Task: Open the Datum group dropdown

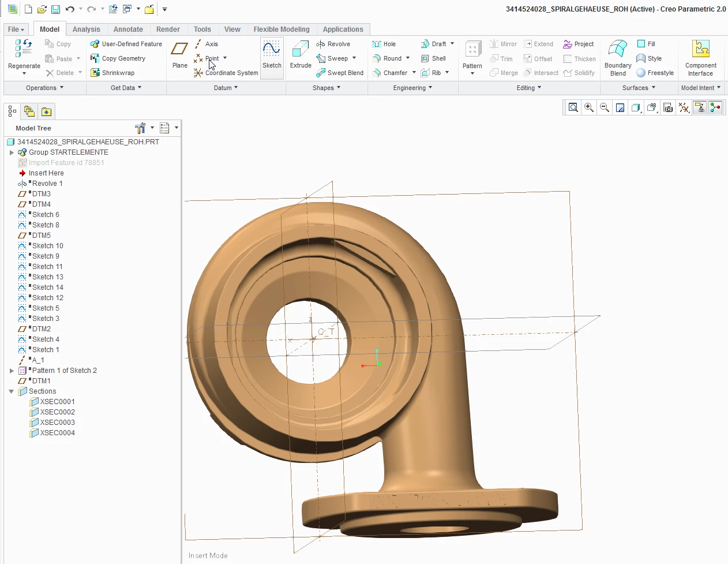Action: click(226, 88)
